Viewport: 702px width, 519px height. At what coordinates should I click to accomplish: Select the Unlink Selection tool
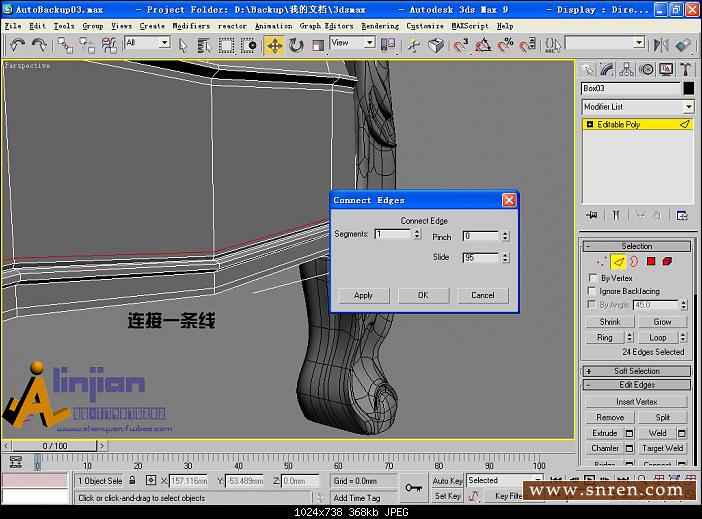point(87,45)
